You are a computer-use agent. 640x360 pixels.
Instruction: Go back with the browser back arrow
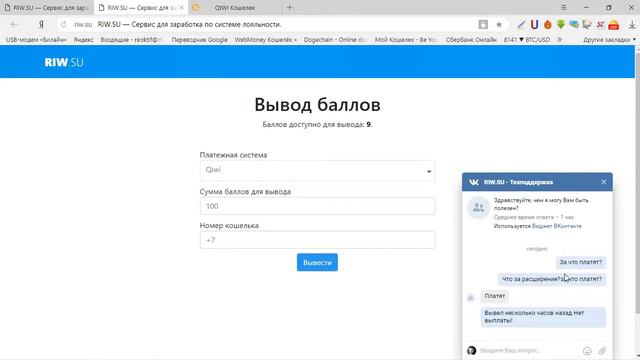(x=15, y=24)
